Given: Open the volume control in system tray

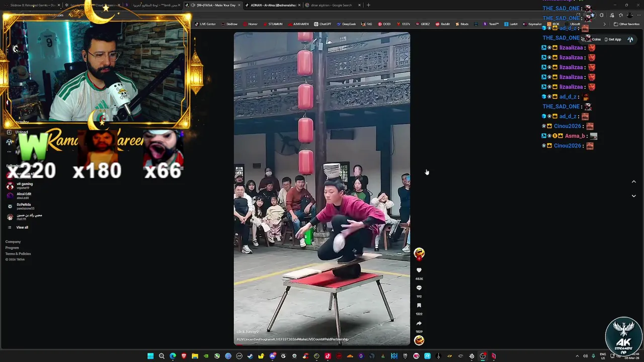Looking at the screenshot, I should point(585,356).
